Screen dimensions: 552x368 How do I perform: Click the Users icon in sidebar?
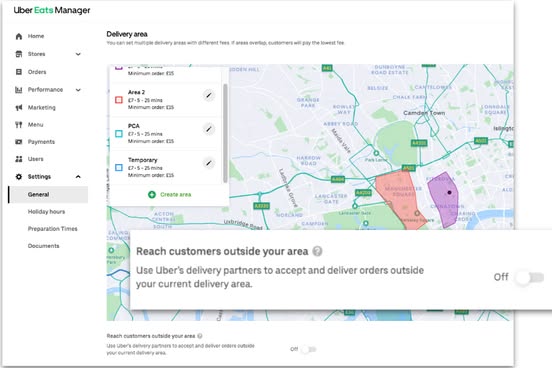[19, 159]
